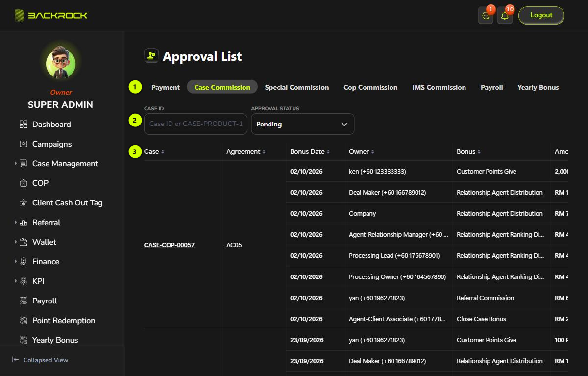
Task: Open the CASE-COP-00057 case link
Action: 169,245
